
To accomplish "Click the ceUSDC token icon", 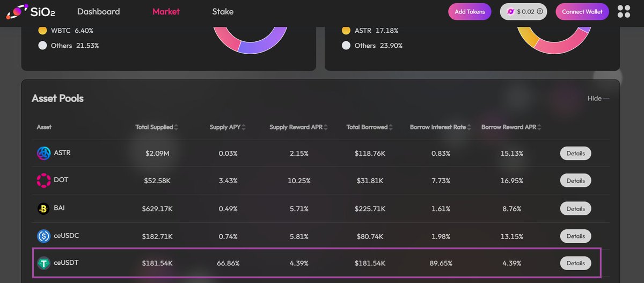I will coord(43,236).
